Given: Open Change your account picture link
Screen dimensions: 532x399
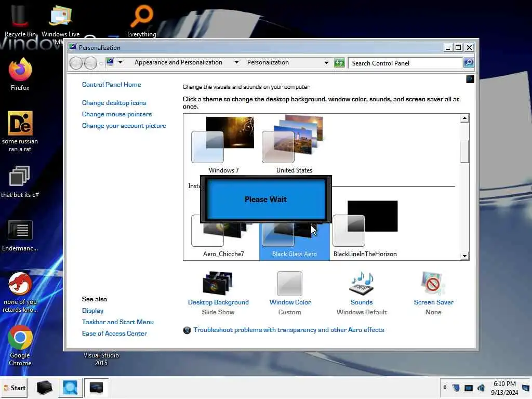Looking at the screenshot, I should point(124,126).
